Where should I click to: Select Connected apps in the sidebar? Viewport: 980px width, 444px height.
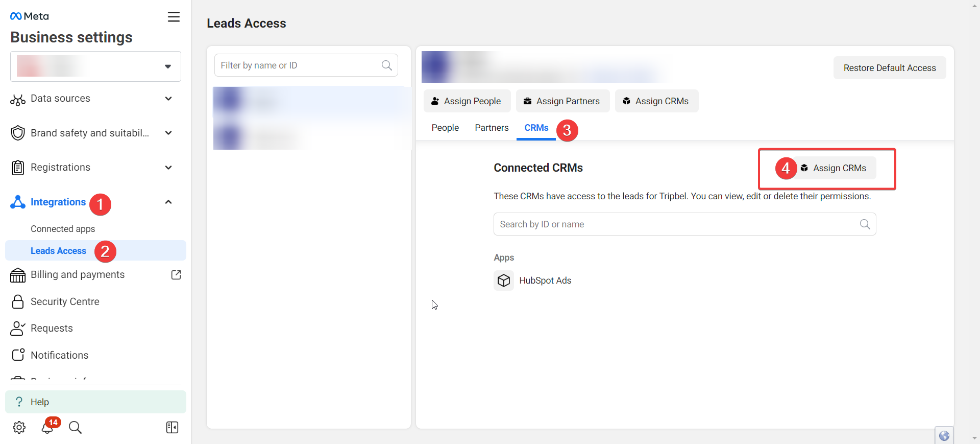[63, 229]
